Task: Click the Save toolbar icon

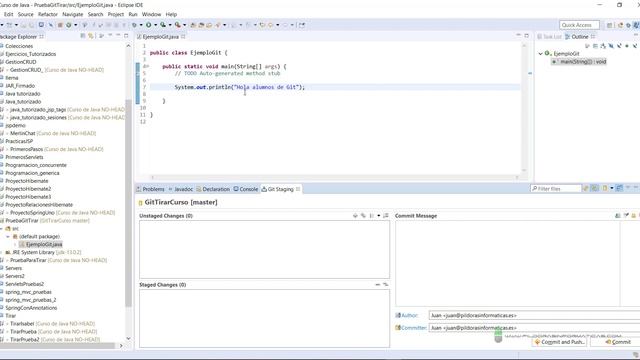Action: 23,25
